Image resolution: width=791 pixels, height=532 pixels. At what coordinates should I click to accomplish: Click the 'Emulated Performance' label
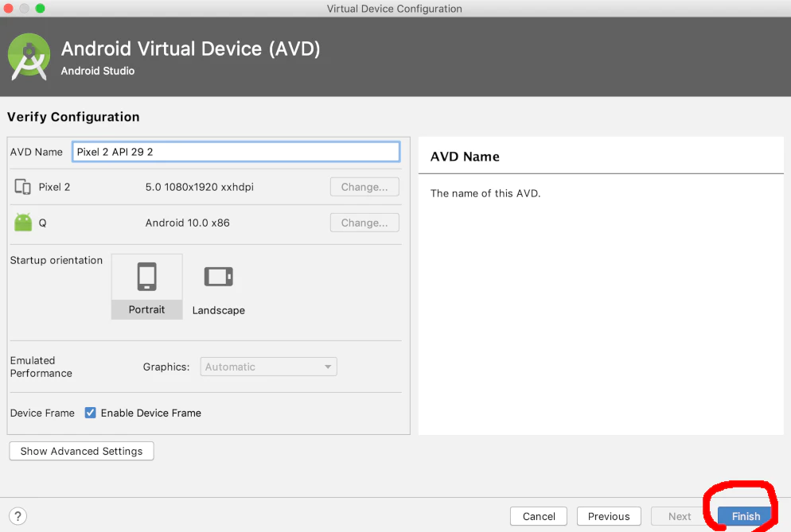(41, 367)
